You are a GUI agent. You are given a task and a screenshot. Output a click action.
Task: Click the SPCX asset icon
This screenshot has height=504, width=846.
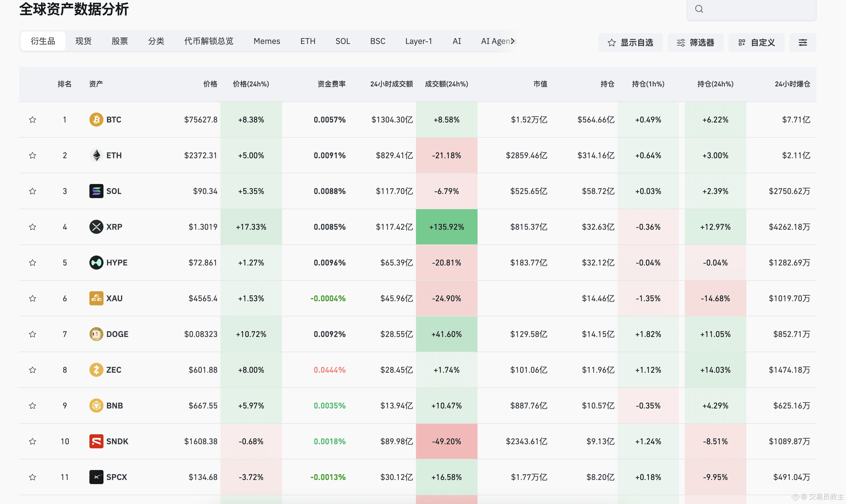tap(96, 477)
